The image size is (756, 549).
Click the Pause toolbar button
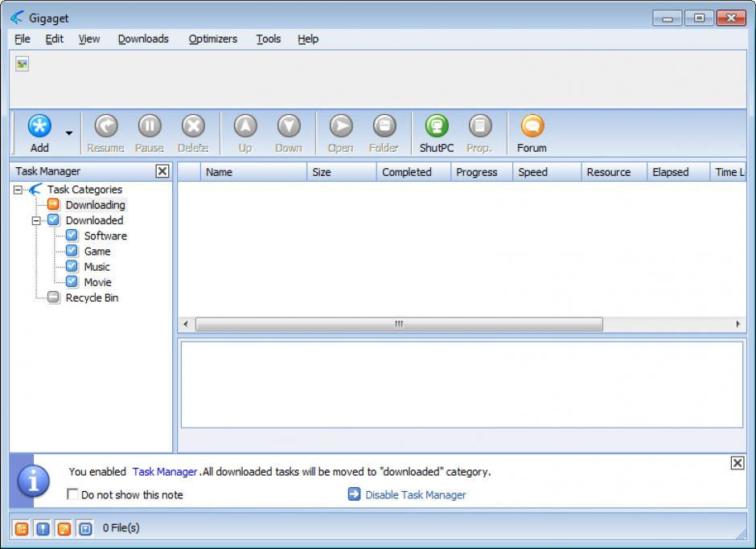(150, 133)
